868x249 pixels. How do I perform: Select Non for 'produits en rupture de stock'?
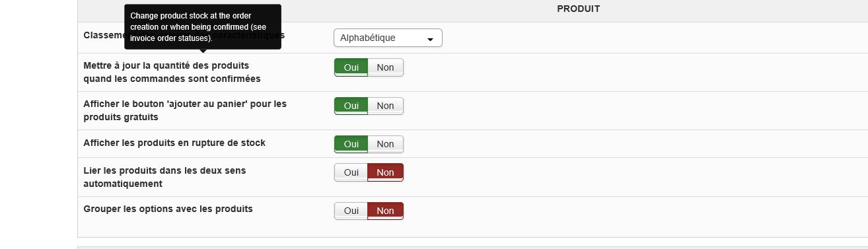point(385,144)
